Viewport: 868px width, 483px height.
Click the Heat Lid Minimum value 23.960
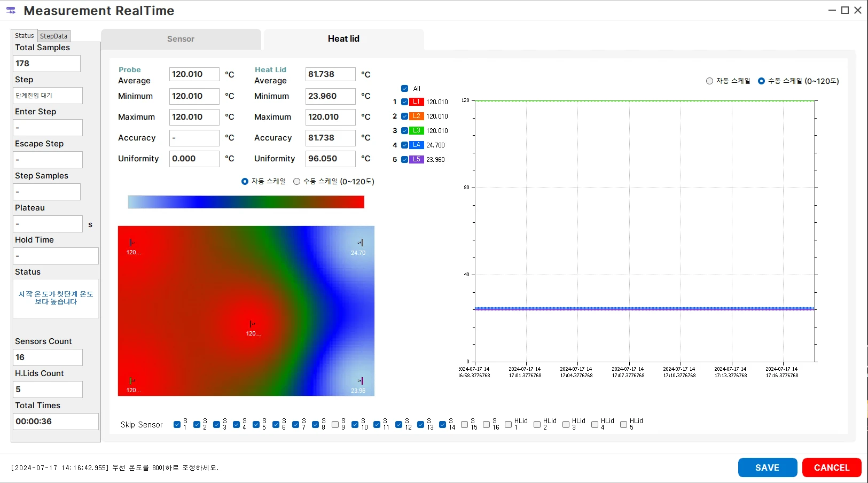[330, 96]
